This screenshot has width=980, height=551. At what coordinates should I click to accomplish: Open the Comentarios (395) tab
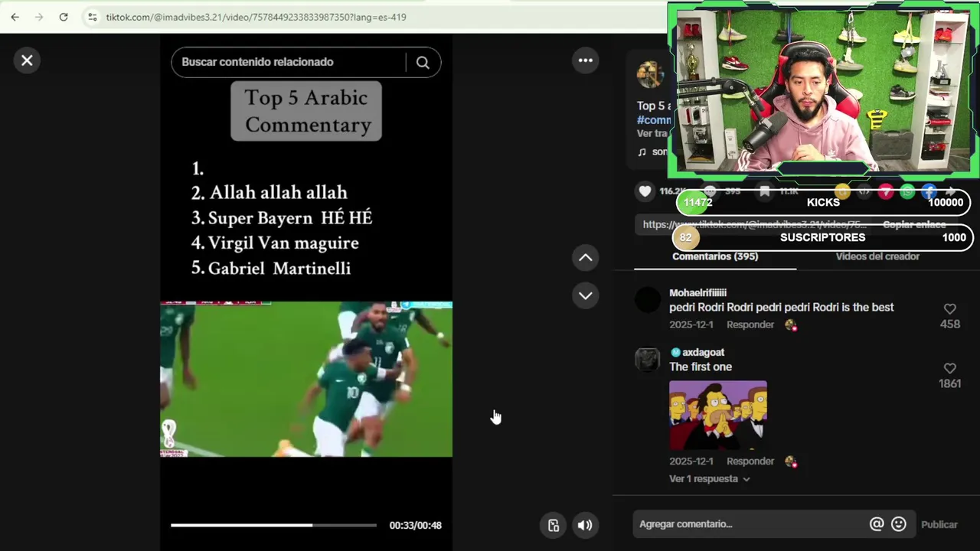click(715, 256)
